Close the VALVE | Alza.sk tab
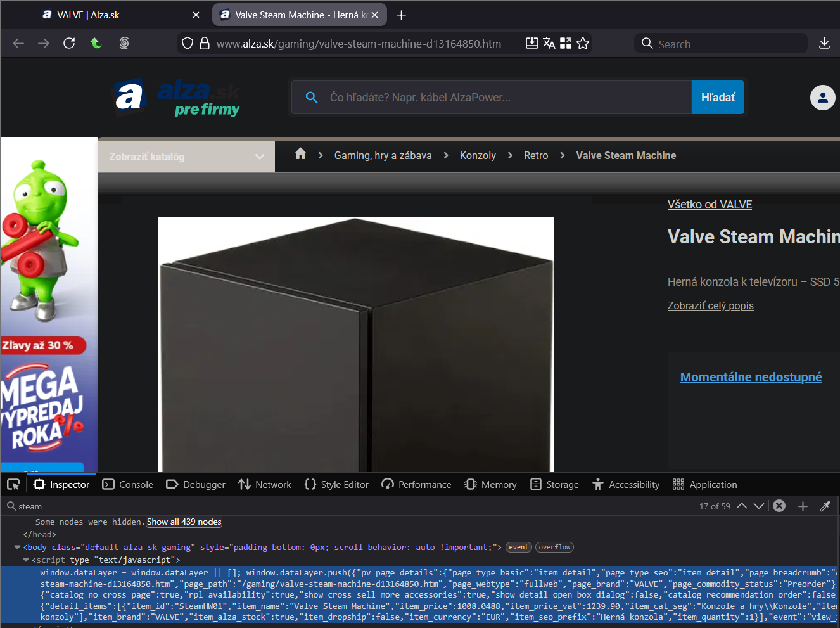 point(196,15)
